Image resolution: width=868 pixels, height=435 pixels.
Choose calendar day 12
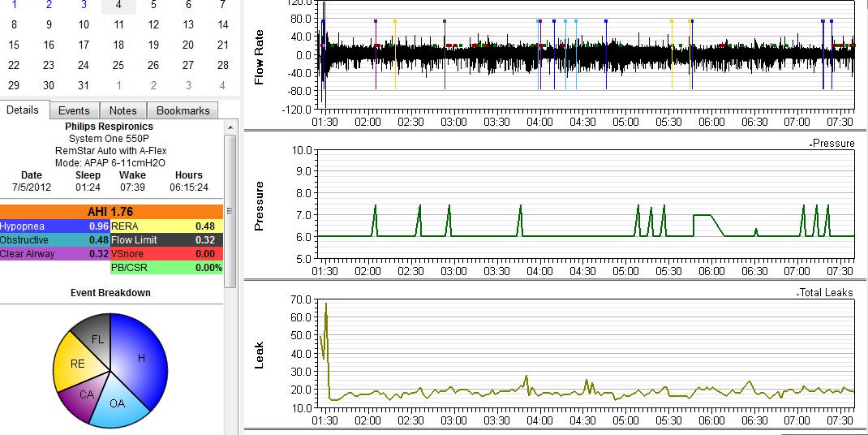coord(153,24)
